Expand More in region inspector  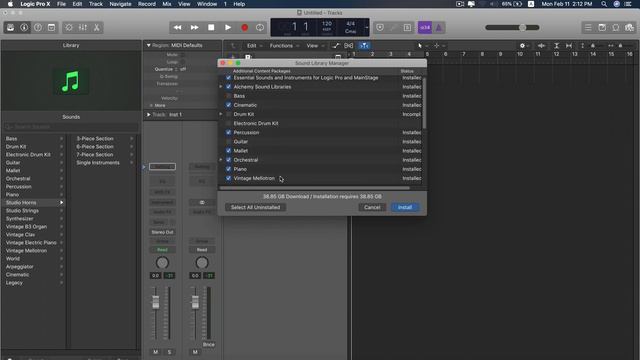click(x=151, y=105)
